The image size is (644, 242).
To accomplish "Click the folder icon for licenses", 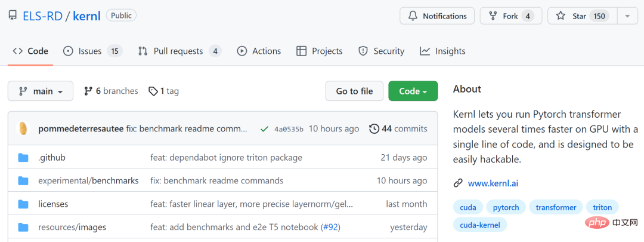I will point(23,204).
